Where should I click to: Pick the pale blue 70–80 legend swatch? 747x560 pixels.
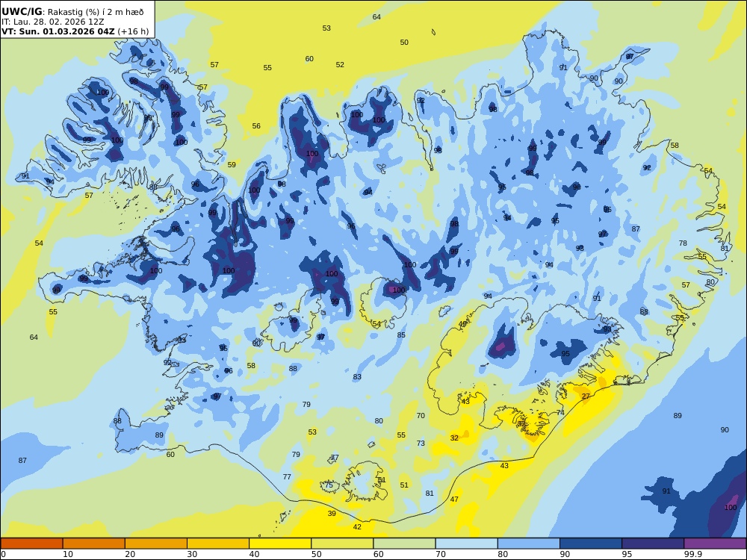pos(466,544)
